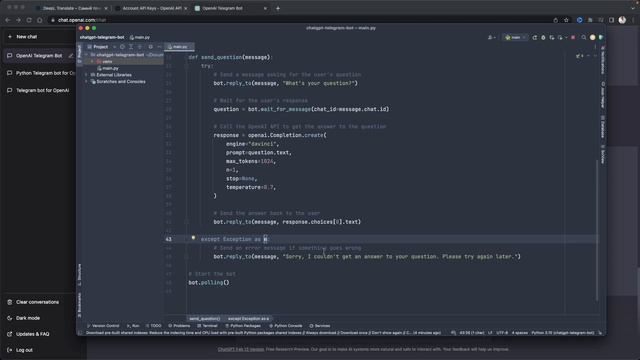The width and height of the screenshot is (640, 360).
Task: Open the SciView side tab
Action: 603,155
